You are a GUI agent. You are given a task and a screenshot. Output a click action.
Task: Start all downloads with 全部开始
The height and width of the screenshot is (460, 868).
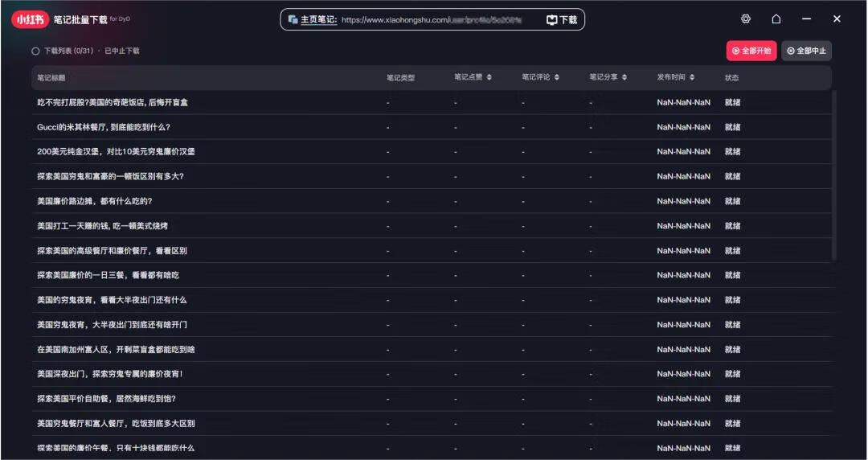(751, 51)
